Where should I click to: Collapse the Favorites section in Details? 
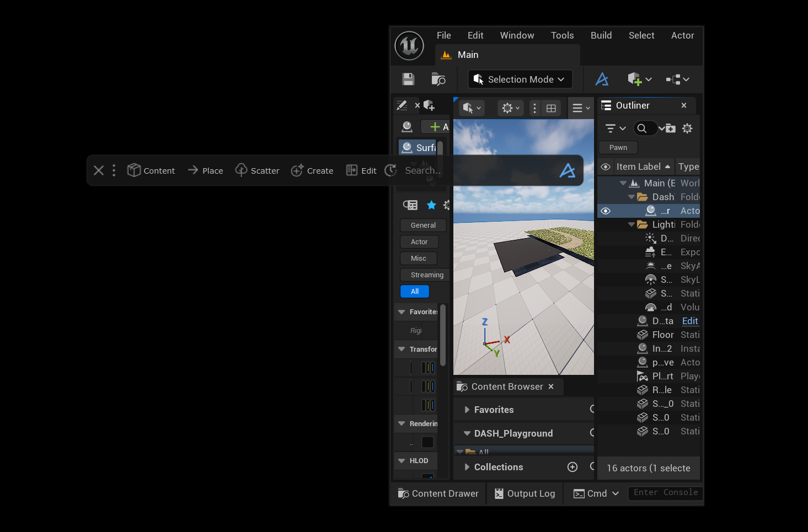(x=402, y=312)
